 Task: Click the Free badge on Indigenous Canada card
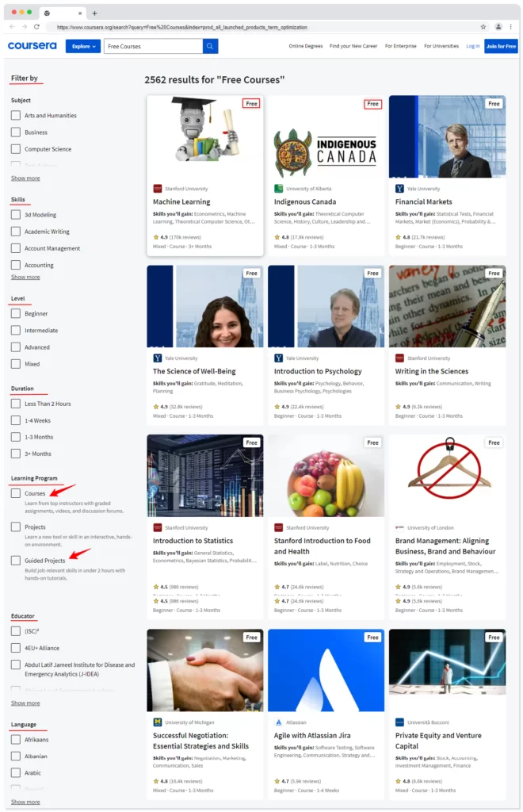372,104
